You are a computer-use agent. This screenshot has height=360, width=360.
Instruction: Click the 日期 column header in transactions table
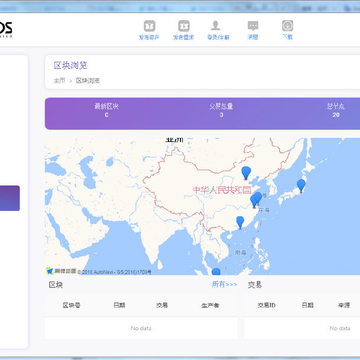pos(307,305)
